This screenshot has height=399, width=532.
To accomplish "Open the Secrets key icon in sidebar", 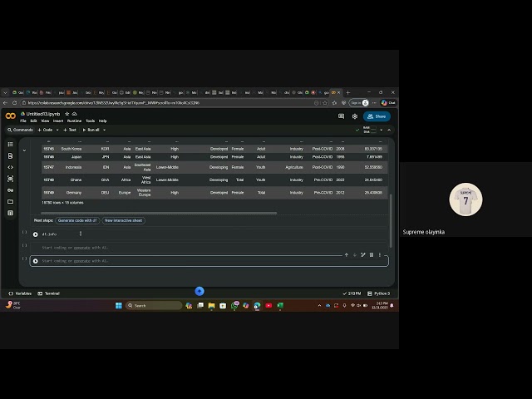I will (x=11, y=190).
